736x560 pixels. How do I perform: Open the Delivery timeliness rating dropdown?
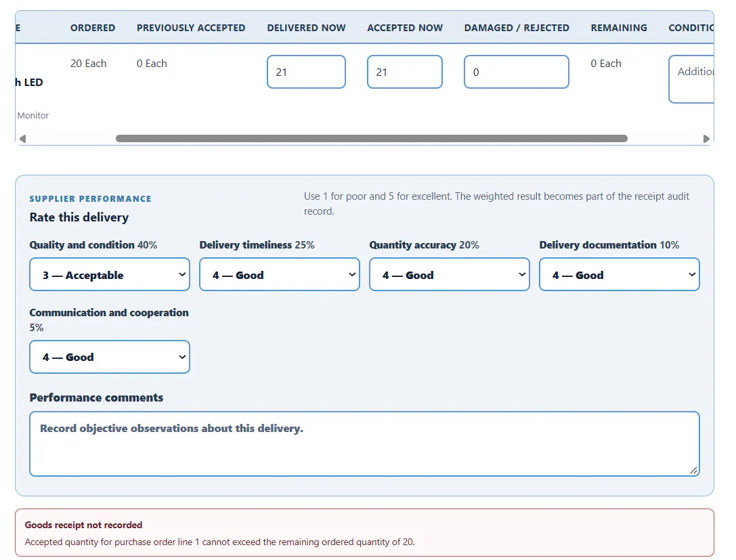click(279, 275)
